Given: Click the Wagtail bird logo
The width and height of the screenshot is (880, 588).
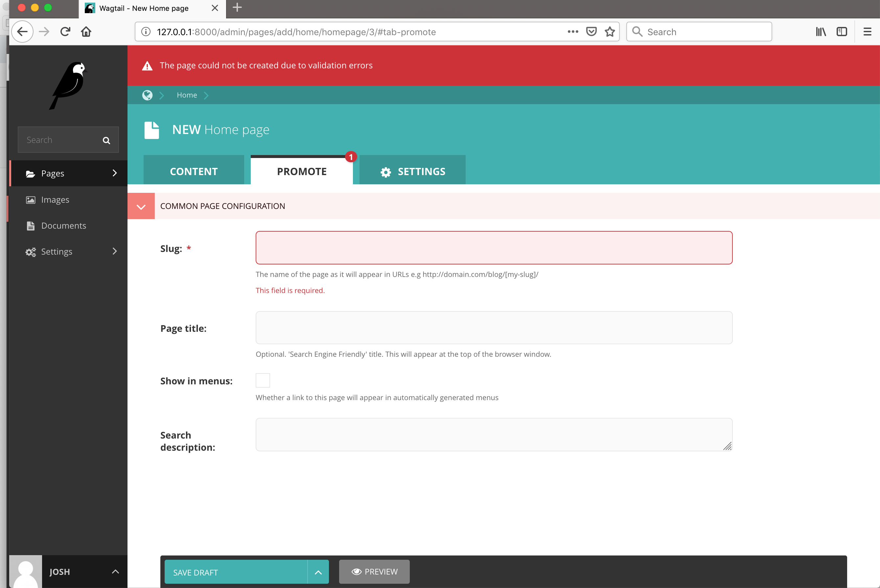Looking at the screenshot, I should pyautogui.click(x=68, y=85).
